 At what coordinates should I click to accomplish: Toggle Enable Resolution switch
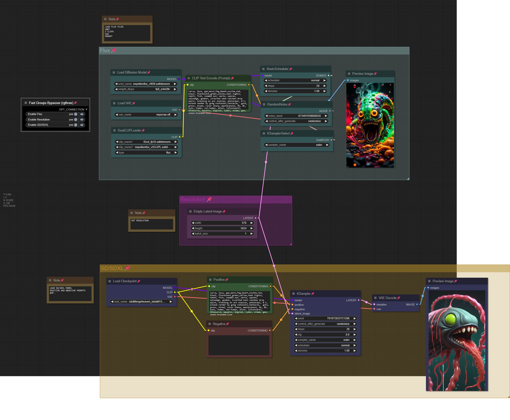[75, 120]
